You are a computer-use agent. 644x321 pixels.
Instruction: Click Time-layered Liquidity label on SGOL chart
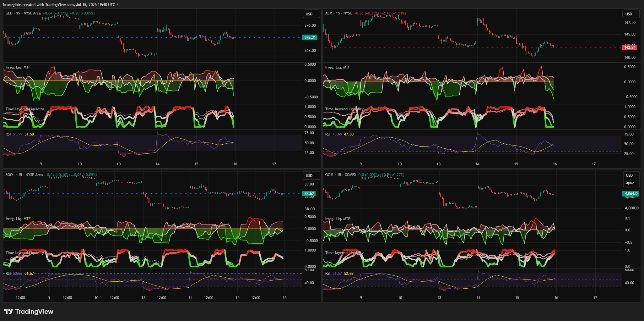point(25,253)
